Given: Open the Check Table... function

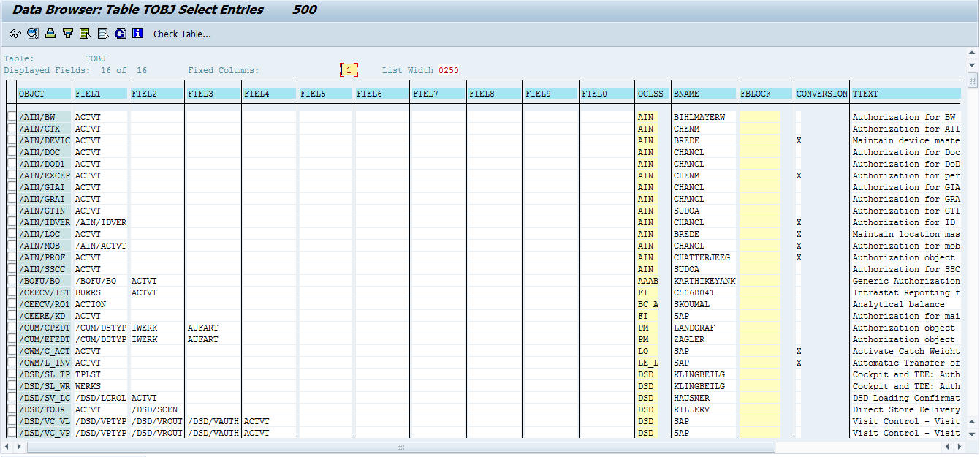Looking at the screenshot, I should coord(182,34).
